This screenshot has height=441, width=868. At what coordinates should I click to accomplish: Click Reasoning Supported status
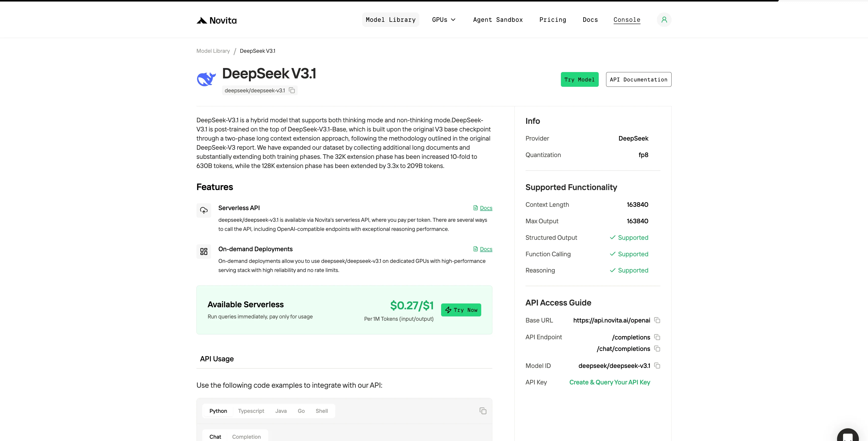tap(629, 270)
